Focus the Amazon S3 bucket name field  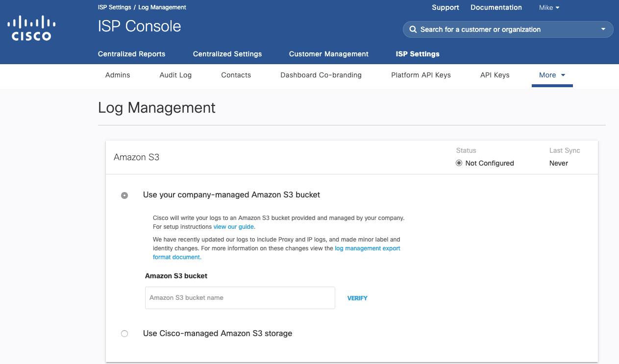pyautogui.click(x=240, y=298)
